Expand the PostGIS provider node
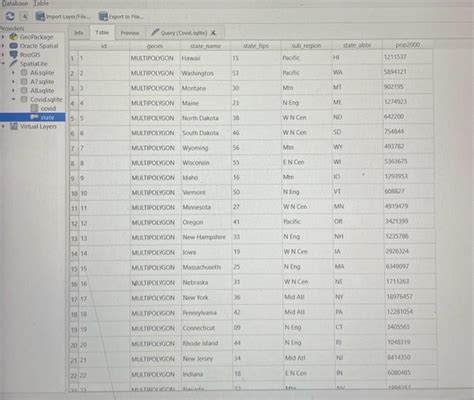 [3, 55]
